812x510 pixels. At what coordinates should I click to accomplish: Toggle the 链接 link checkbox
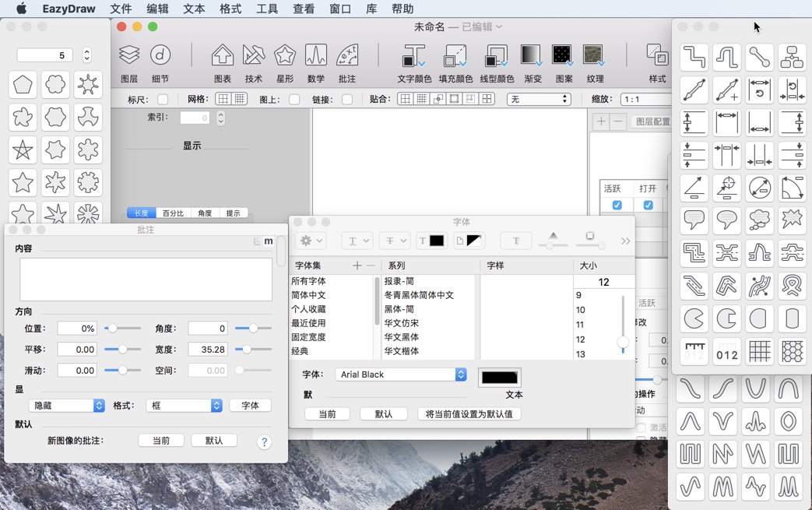point(347,100)
